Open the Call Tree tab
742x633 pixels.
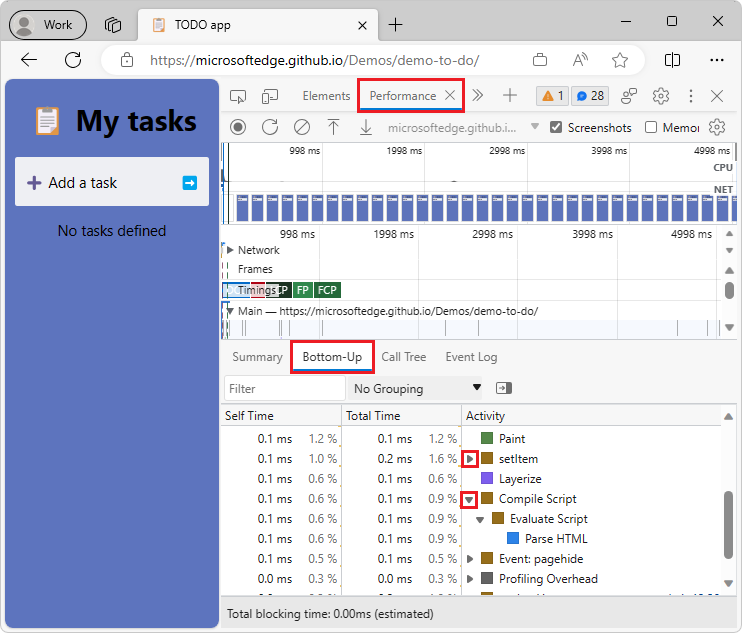pos(404,357)
